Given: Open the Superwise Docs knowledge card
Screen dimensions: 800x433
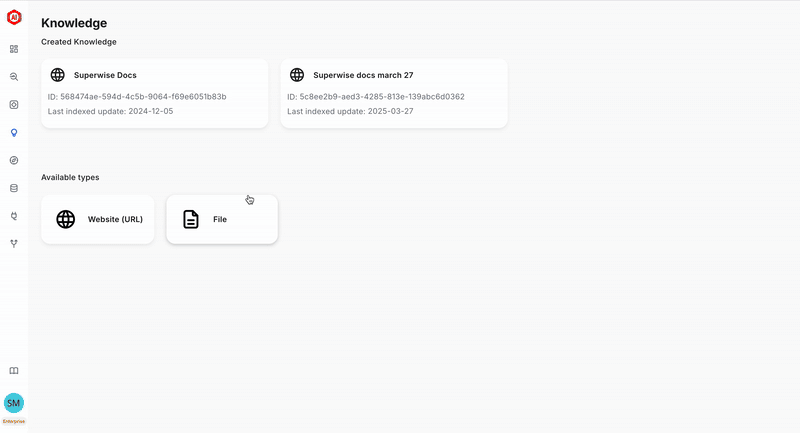Looking at the screenshot, I should coord(155,93).
